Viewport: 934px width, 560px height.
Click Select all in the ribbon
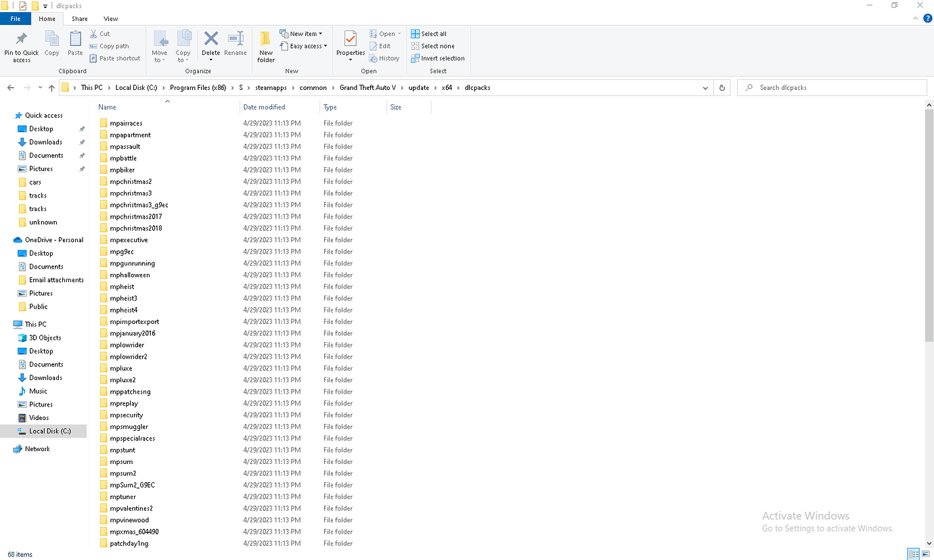click(x=429, y=34)
